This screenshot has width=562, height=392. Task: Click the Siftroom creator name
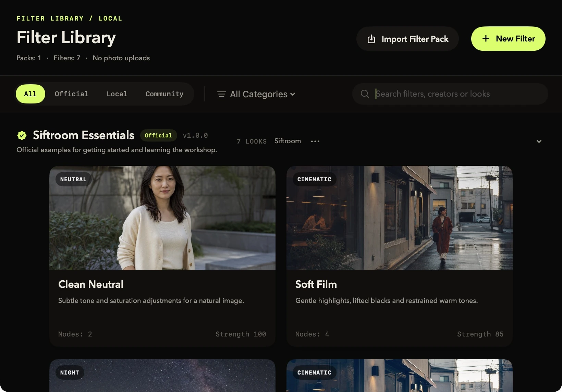(x=288, y=141)
